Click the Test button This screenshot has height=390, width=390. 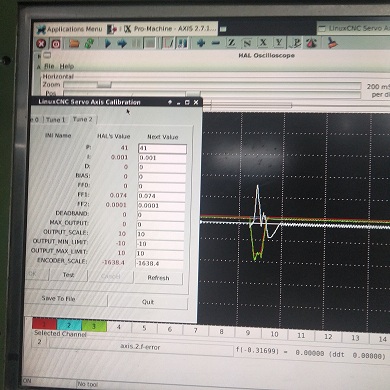68,275
